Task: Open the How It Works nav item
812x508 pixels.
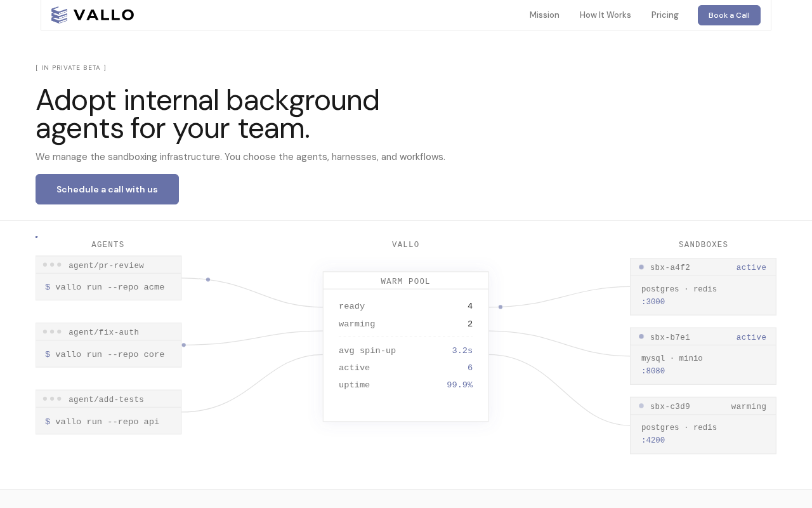Action: pos(605,15)
